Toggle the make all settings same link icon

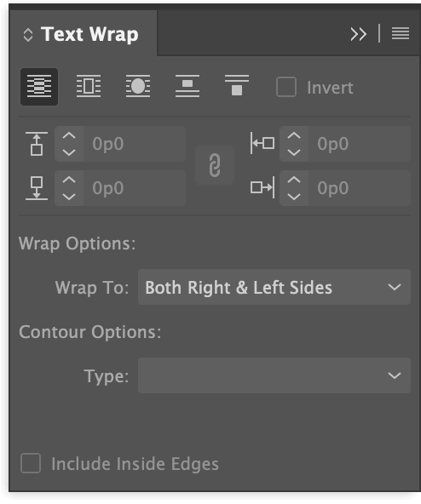pyautogui.click(x=215, y=165)
